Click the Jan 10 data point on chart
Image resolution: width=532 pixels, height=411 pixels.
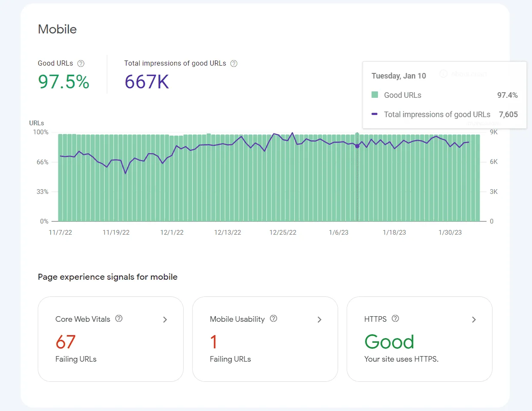click(x=357, y=146)
